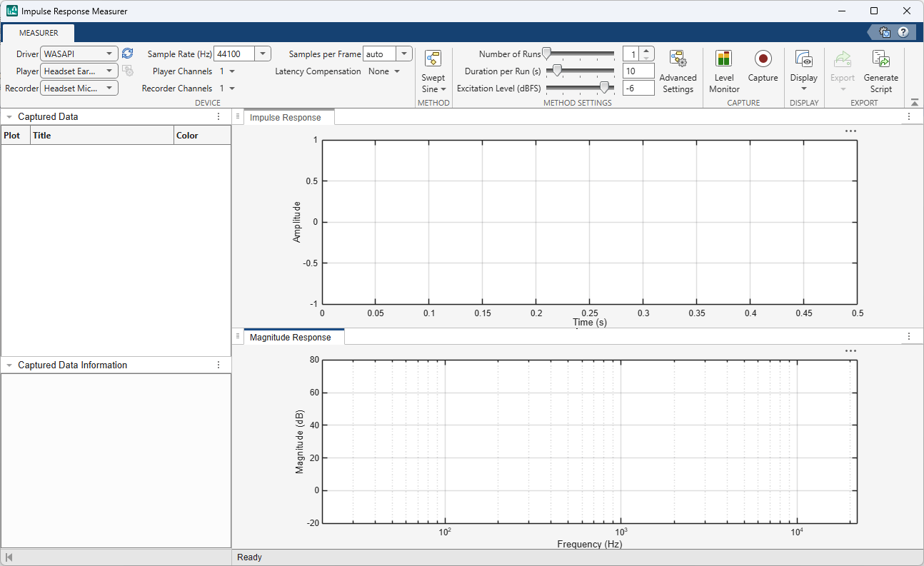Click the Number of Runs value field
The height and width of the screenshot is (566, 924).
point(631,54)
